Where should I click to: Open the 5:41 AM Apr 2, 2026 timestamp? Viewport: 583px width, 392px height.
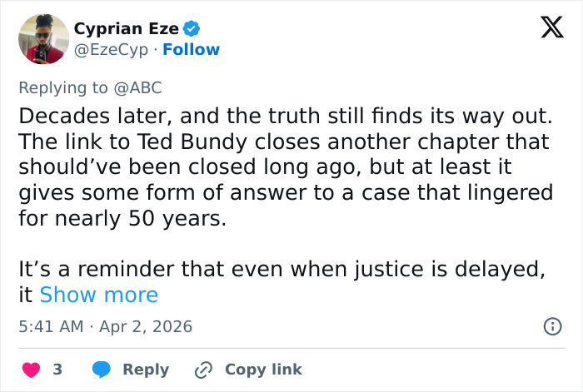(x=105, y=327)
